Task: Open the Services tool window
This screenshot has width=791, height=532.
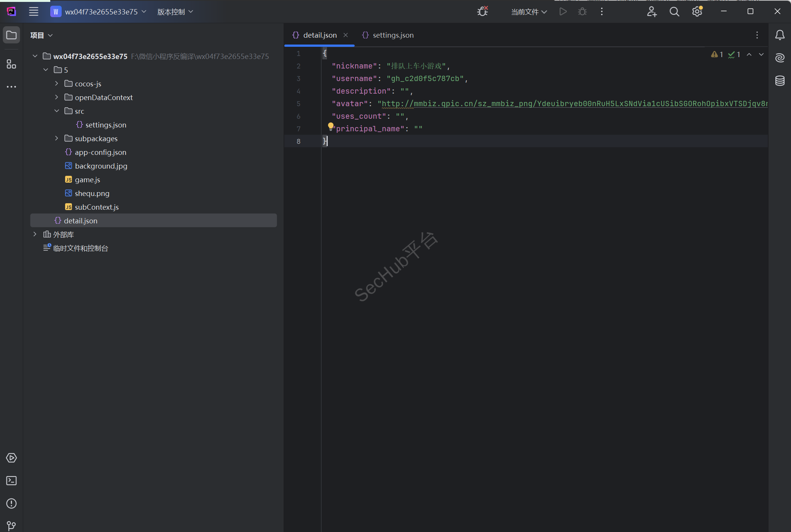Action: pos(11,458)
